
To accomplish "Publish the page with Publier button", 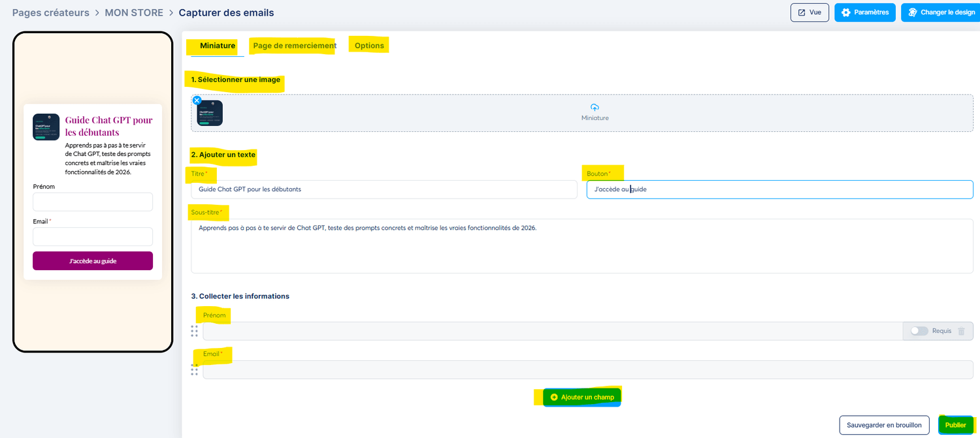I will pos(955,425).
